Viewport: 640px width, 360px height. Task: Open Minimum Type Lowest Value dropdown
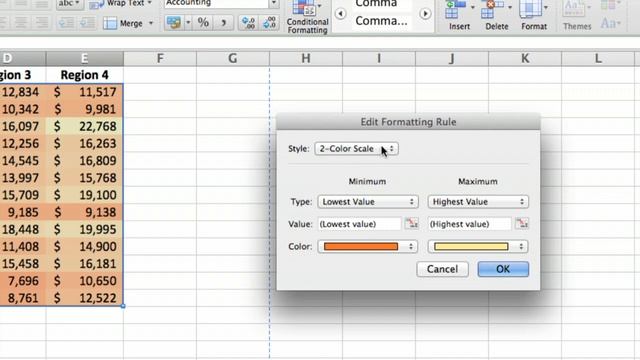point(368,202)
